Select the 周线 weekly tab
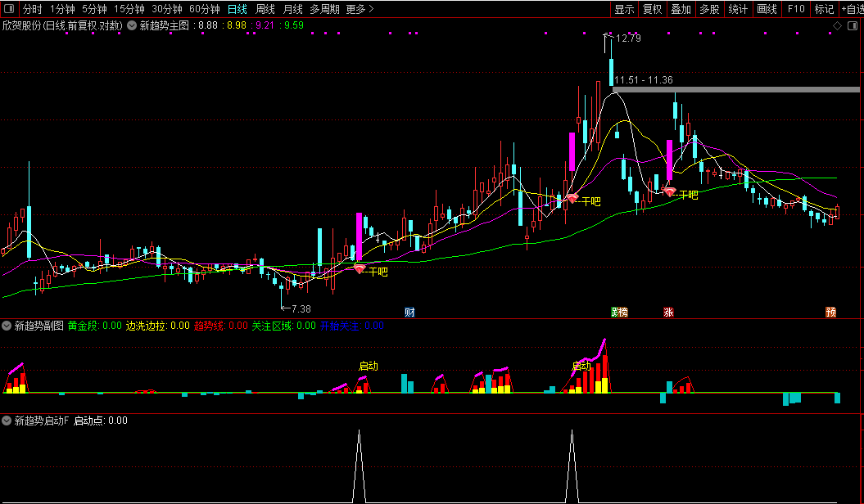Screen dimensions: 864x504 pyautogui.click(x=265, y=9)
